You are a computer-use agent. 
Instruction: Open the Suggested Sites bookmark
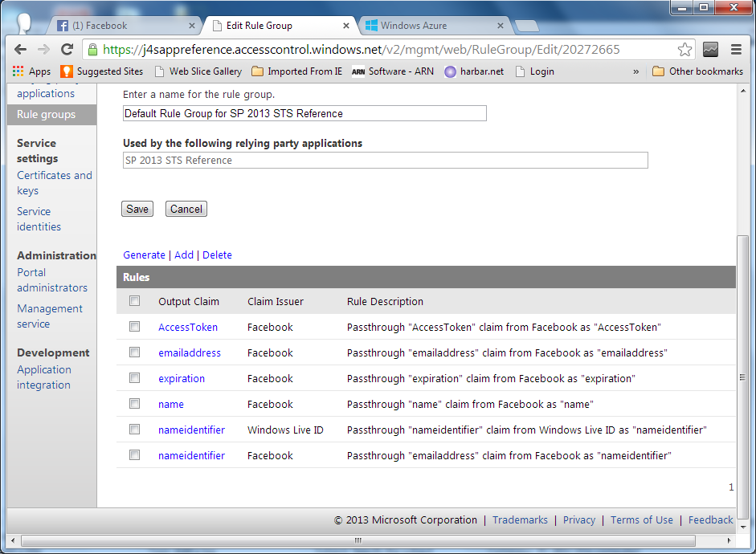pos(102,71)
